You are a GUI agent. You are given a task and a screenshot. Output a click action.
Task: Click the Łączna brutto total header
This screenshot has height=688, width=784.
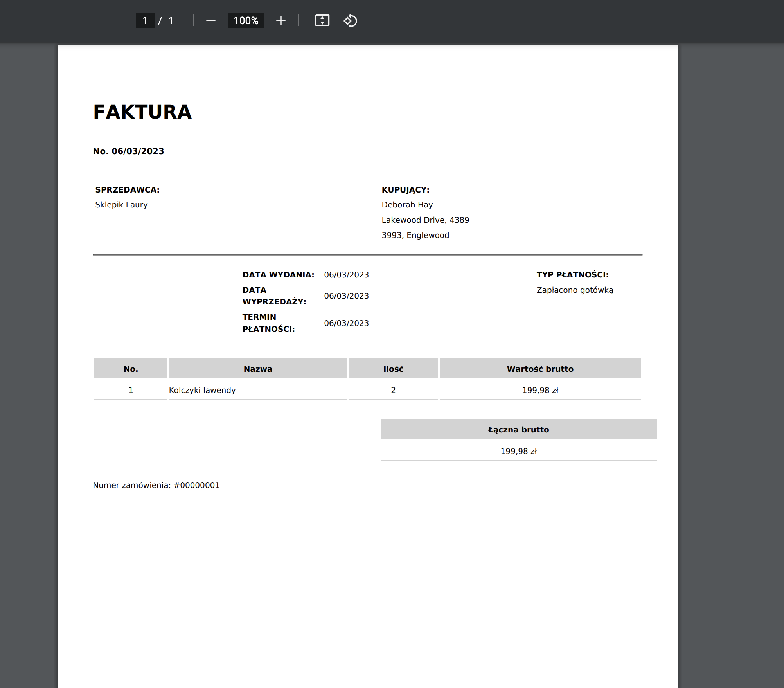pos(518,429)
